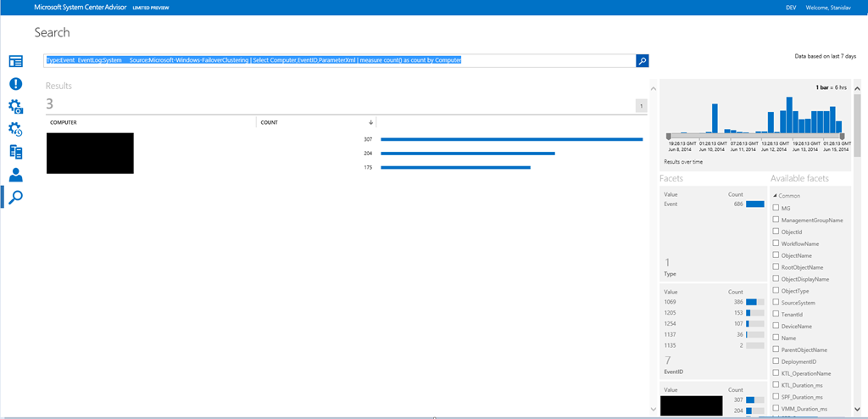Image resolution: width=868 pixels, height=419 pixels.
Task: Go to results page 1 button
Action: point(642,106)
